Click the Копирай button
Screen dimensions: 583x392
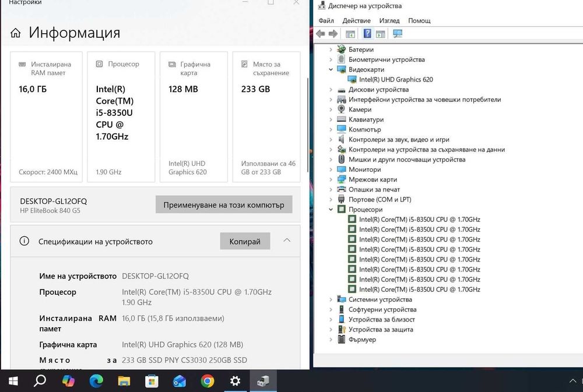click(245, 242)
